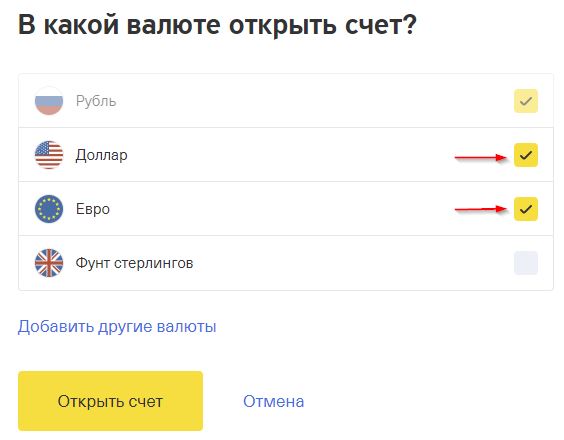Click the heading В какой валюте открыть счет?
The image size is (564, 440).
tap(217, 25)
